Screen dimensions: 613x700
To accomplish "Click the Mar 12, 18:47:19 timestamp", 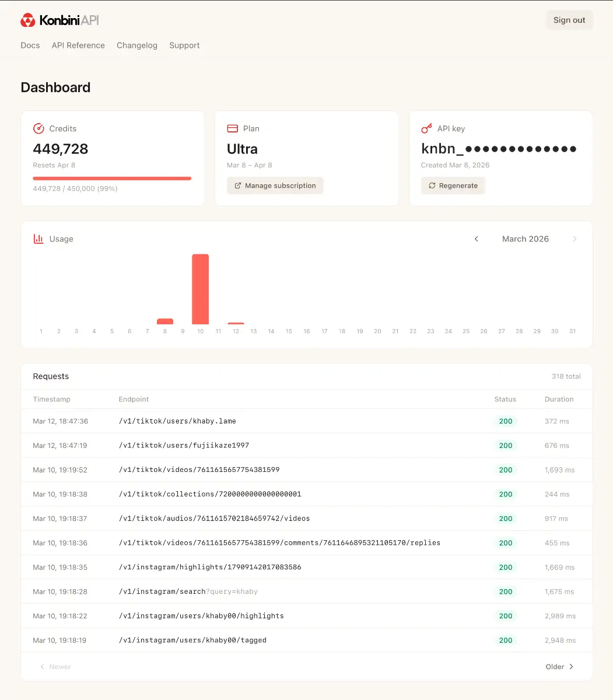I will coord(60,446).
